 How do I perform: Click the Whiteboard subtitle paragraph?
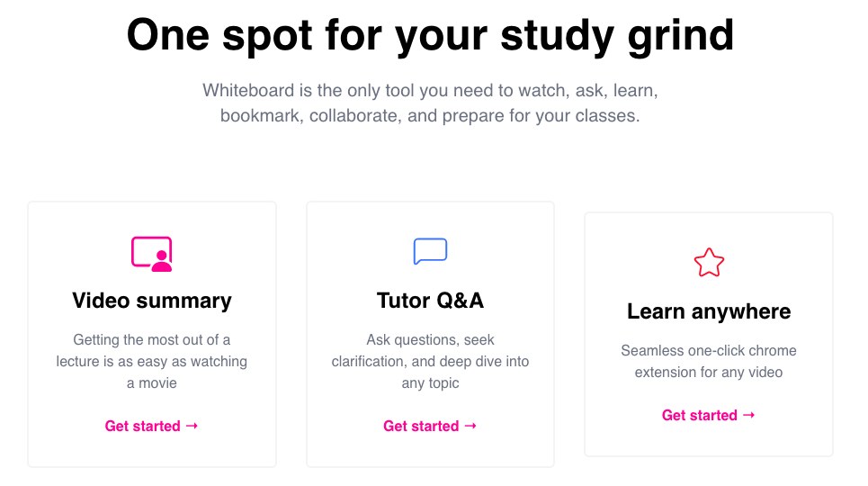pos(430,103)
